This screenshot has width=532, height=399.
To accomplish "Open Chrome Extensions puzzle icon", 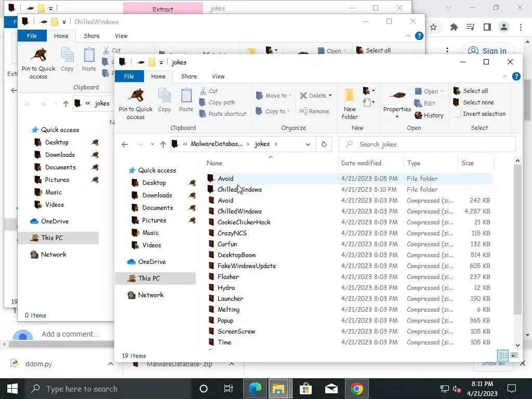I will (x=454, y=27).
